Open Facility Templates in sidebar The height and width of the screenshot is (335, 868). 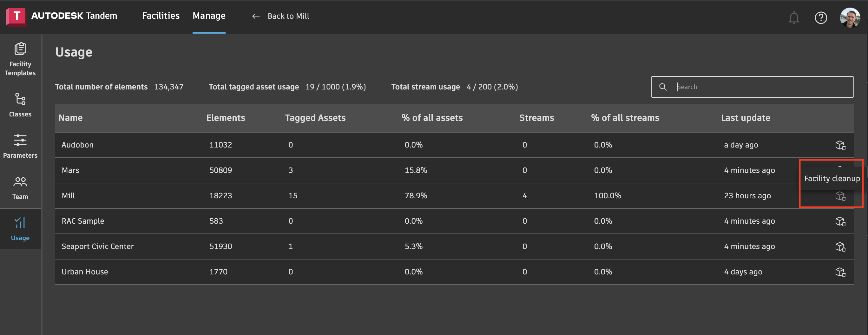(20, 59)
